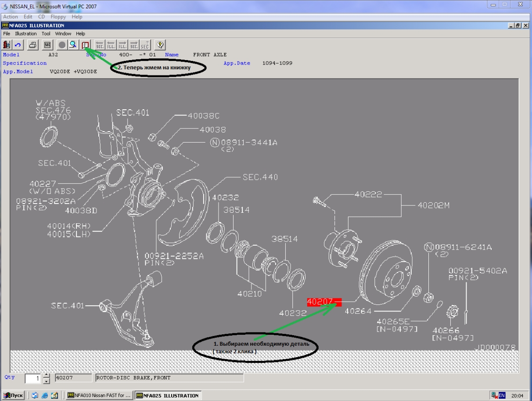Click the help lightbulb toolbar icon

pyautogui.click(x=160, y=45)
